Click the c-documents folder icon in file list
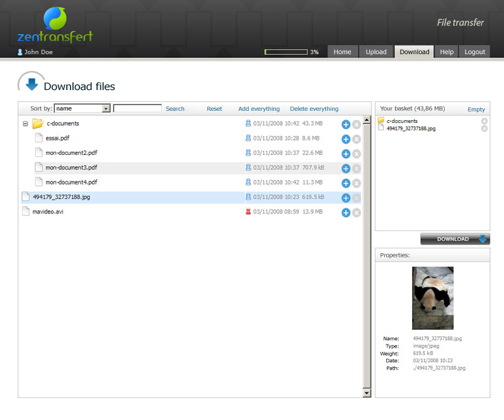 (x=38, y=123)
